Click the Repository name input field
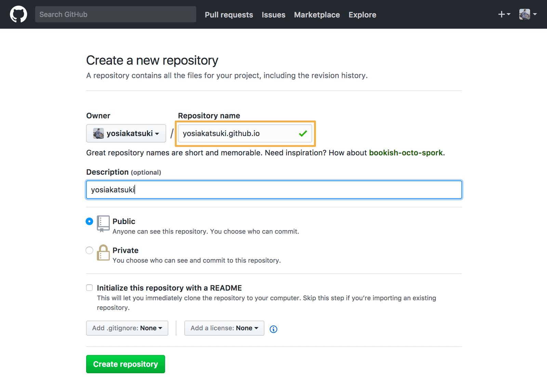547x392 pixels. [x=245, y=133]
